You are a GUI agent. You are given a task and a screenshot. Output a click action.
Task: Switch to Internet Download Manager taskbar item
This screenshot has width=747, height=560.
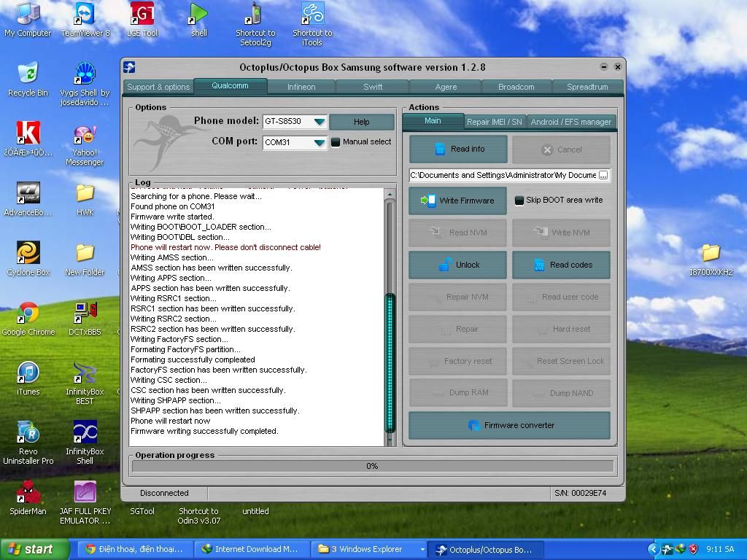click(251, 550)
